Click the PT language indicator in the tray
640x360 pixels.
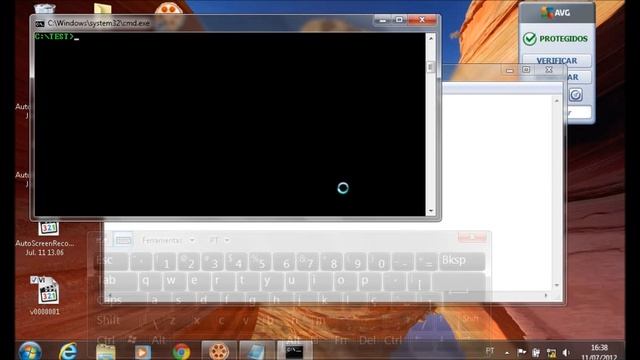tap(490, 351)
